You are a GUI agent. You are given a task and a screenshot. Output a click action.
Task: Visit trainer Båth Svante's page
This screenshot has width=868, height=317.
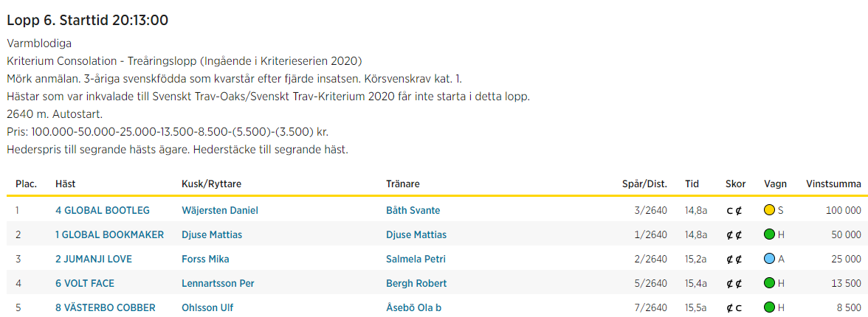[413, 210]
